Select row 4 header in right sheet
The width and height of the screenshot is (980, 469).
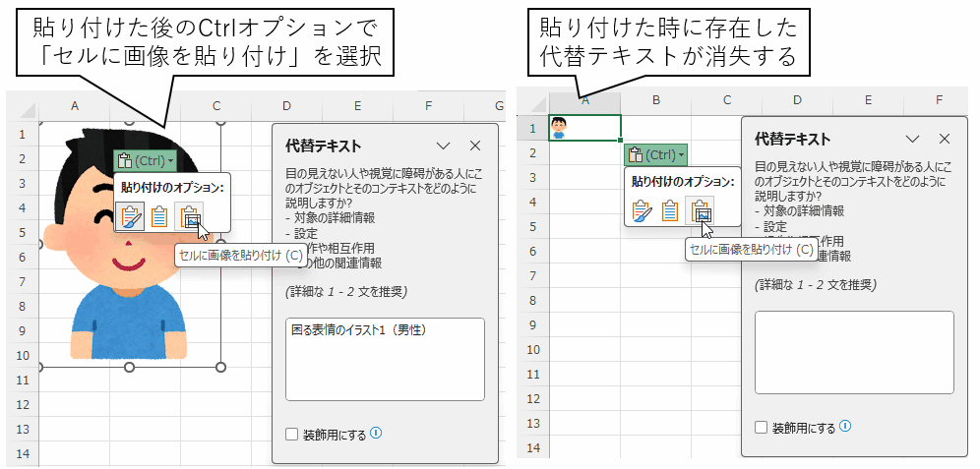click(533, 202)
